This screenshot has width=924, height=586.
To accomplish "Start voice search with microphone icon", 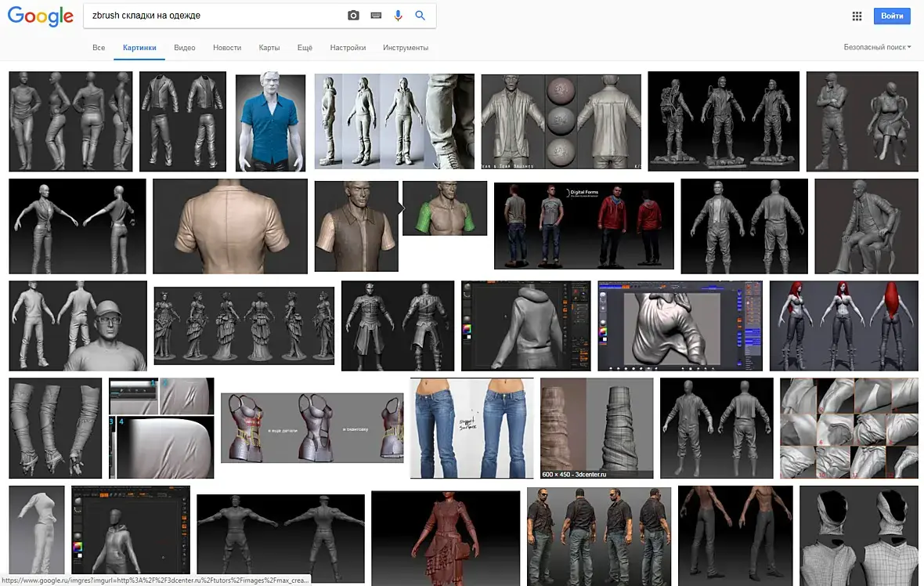I will [x=399, y=16].
